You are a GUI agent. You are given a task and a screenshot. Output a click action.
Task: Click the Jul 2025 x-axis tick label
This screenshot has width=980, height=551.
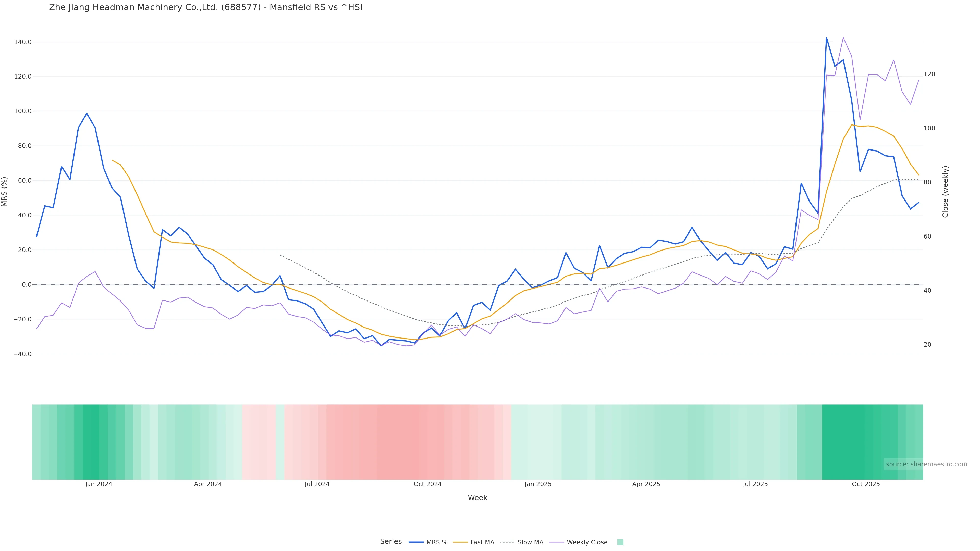(x=755, y=484)
